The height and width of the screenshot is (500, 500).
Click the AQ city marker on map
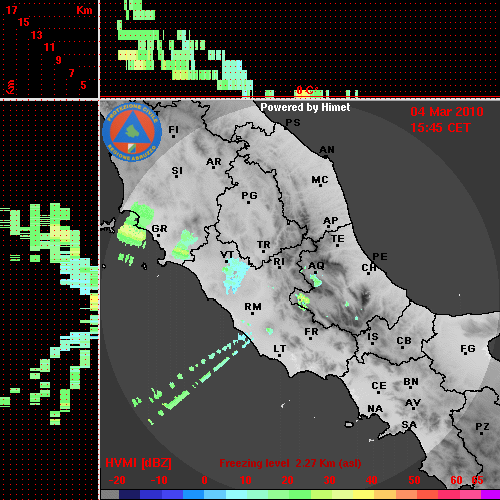pyautogui.click(x=316, y=267)
